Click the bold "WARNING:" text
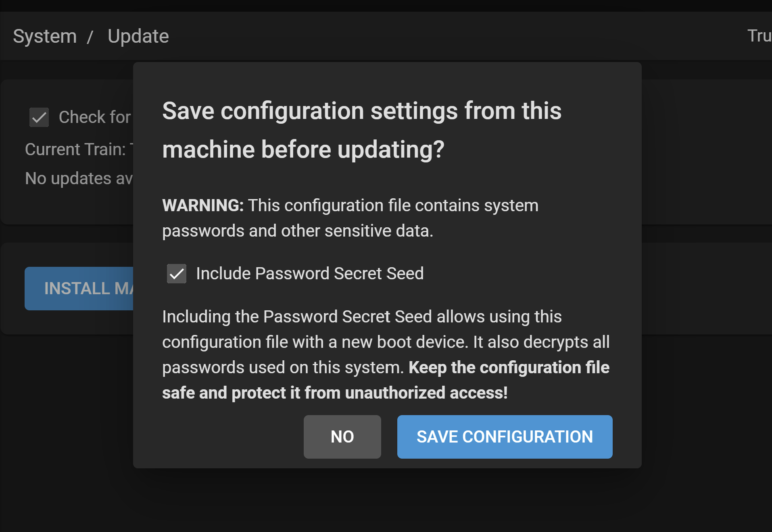Image resolution: width=772 pixels, height=532 pixels. pos(203,206)
